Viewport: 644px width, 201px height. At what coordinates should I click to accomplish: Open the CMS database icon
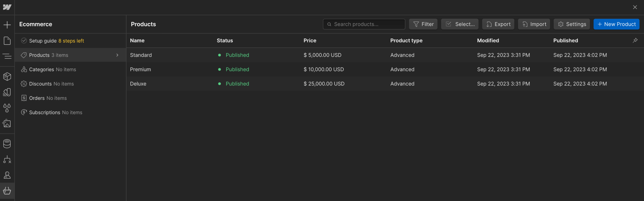[7, 144]
